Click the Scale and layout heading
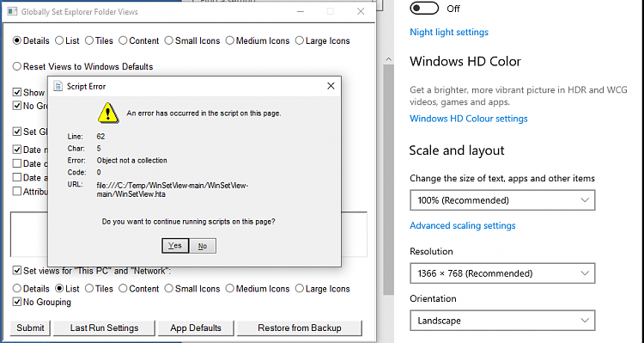The width and height of the screenshot is (644, 343). [457, 150]
